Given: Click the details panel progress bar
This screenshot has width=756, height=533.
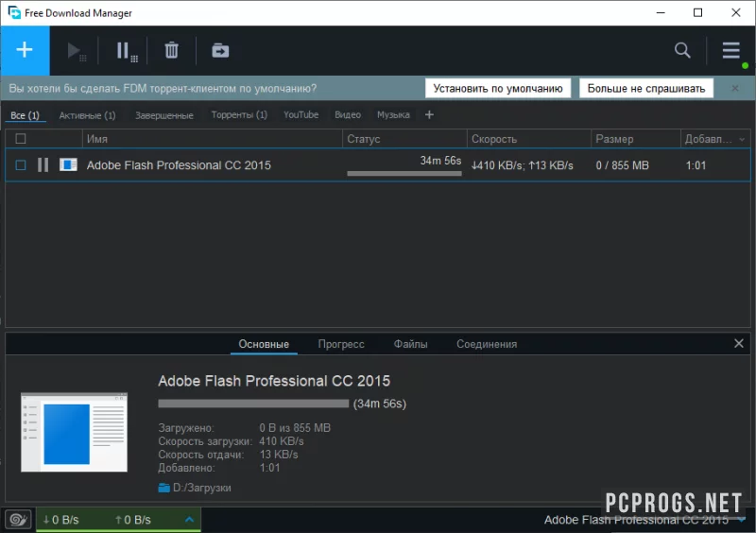Looking at the screenshot, I should [x=253, y=404].
